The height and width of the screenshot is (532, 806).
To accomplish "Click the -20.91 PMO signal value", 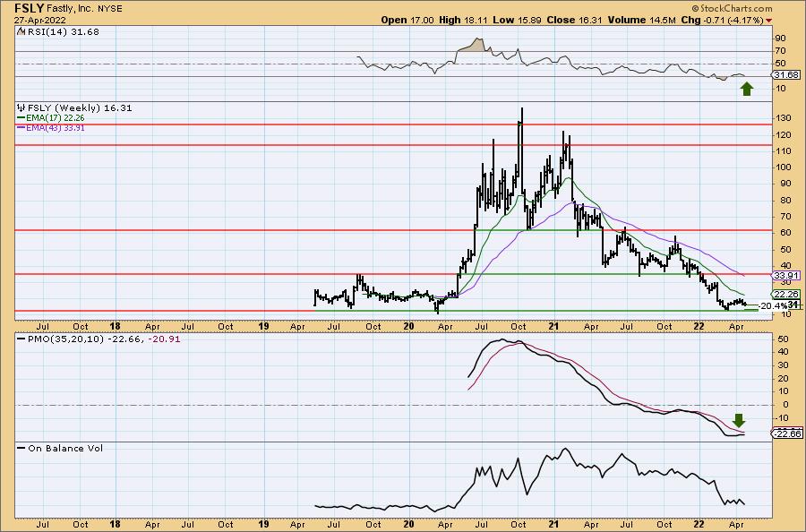I will click(164, 339).
